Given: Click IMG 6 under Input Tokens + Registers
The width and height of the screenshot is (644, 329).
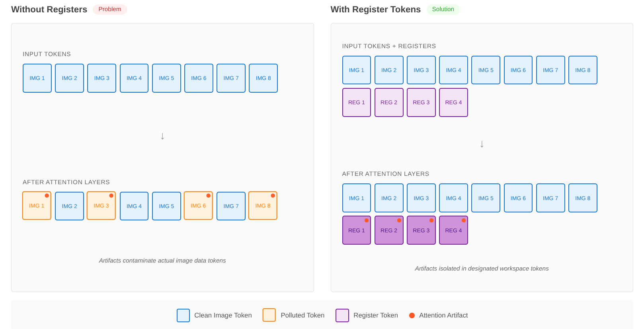Looking at the screenshot, I should 518,70.
